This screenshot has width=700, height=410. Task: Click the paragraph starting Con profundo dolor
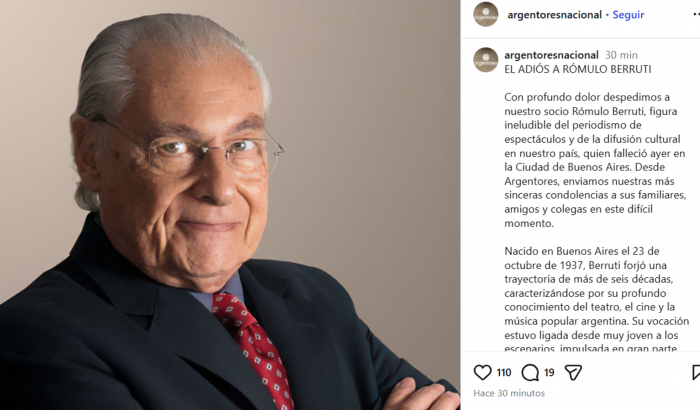tap(595, 160)
